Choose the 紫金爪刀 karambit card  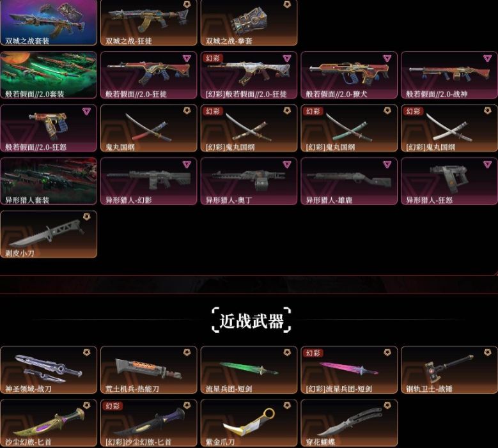[x=249, y=423]
